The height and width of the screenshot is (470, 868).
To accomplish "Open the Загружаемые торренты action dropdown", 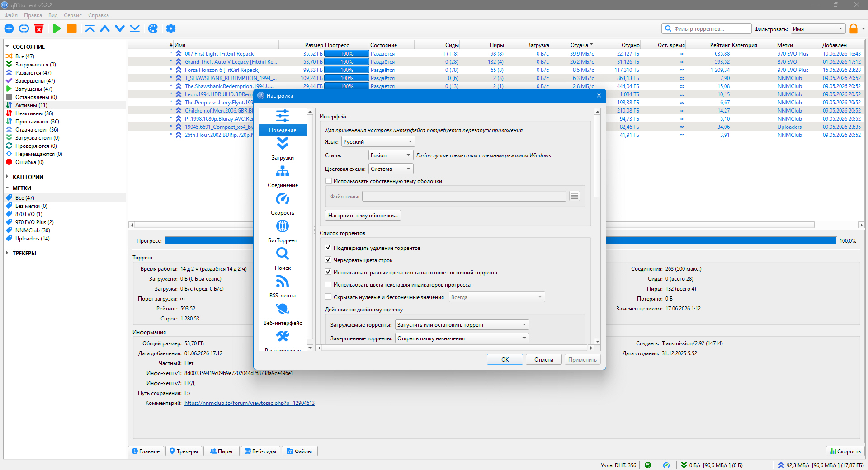I will click(x=462, y=325).
